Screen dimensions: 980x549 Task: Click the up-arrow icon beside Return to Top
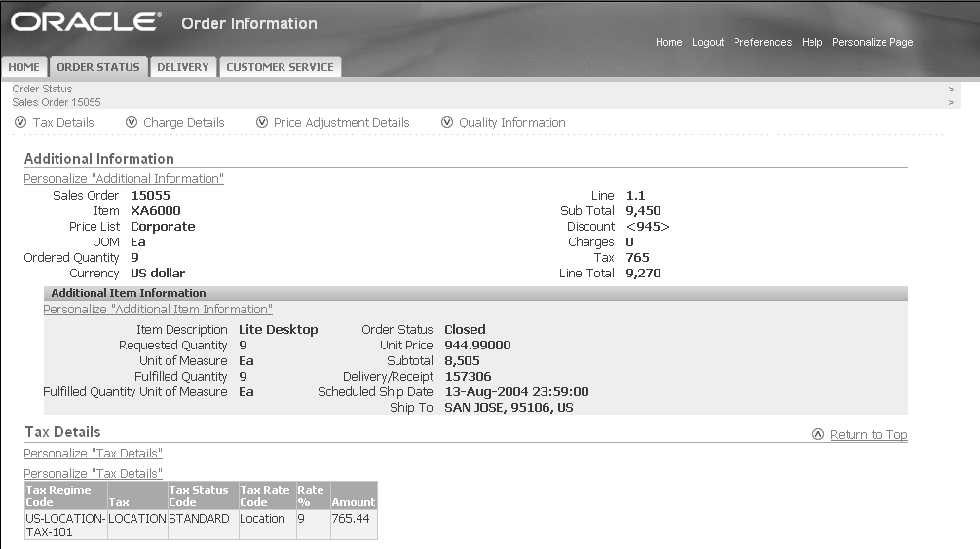pos(818,434)
